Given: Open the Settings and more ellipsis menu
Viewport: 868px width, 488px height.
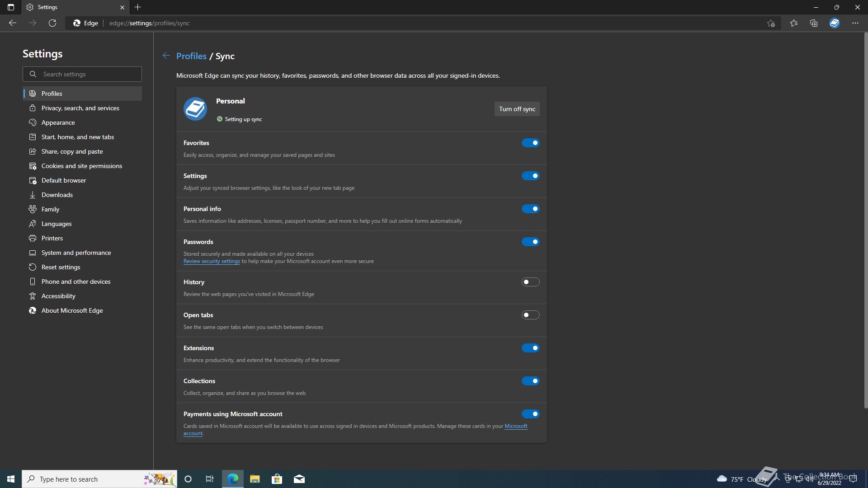Looking at the screenshot, I should pos(855,23).
